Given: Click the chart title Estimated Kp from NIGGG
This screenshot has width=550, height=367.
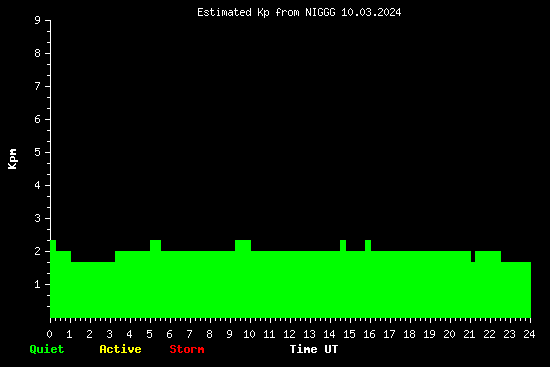Looking at the screenshot, I should click(x=266, y=12).
